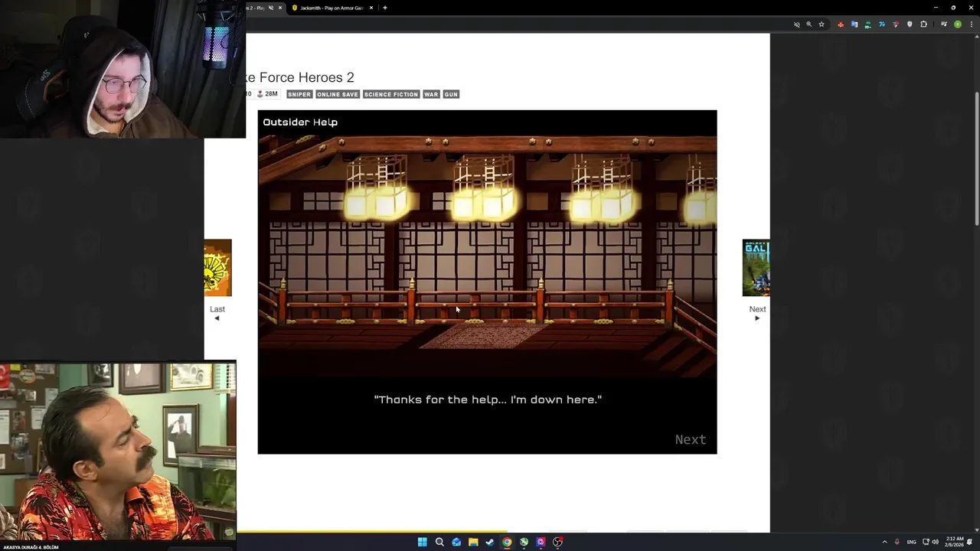Viewport: 980px width, 551px height.
Task: Open the Extensions puzzle-piece menu
Action: point(923,24)
